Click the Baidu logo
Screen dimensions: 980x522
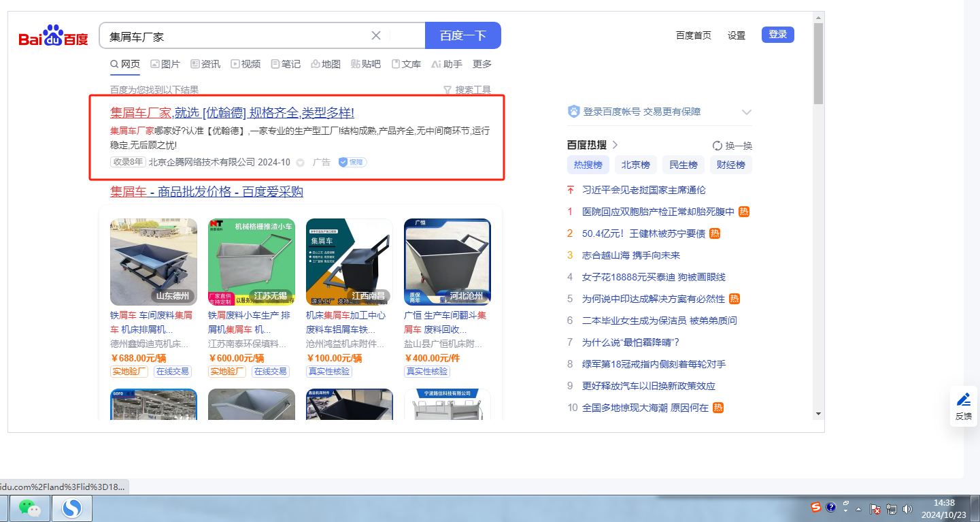click(x=53, y=36)
